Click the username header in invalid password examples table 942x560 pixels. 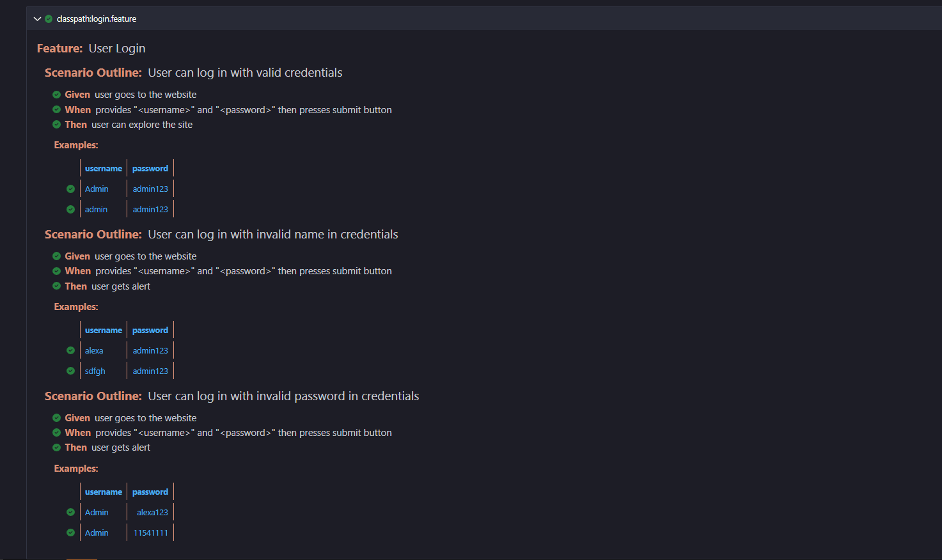pyautogui.click(x=104, y=492)
